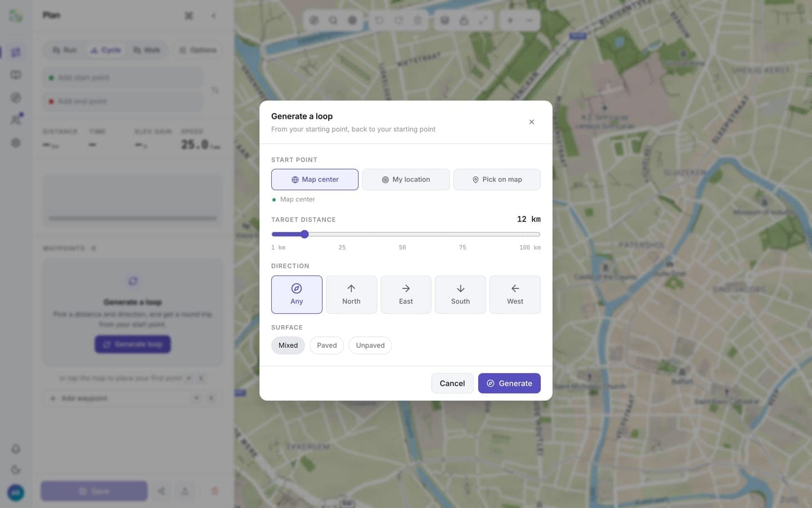Open notifications via the bell icon
812x508 pixels.
16,449
